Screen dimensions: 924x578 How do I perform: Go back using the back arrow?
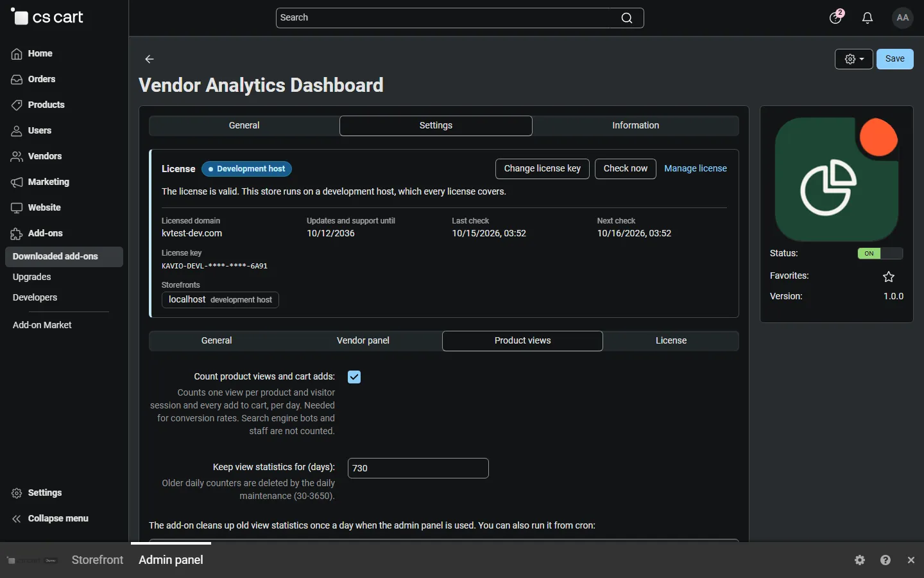[150, 59]
